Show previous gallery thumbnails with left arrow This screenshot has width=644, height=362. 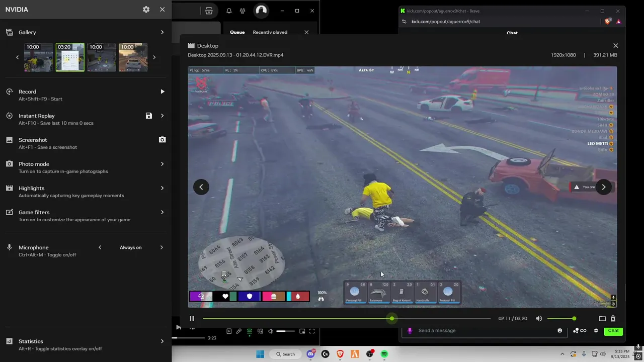click(x=17, y=57)
